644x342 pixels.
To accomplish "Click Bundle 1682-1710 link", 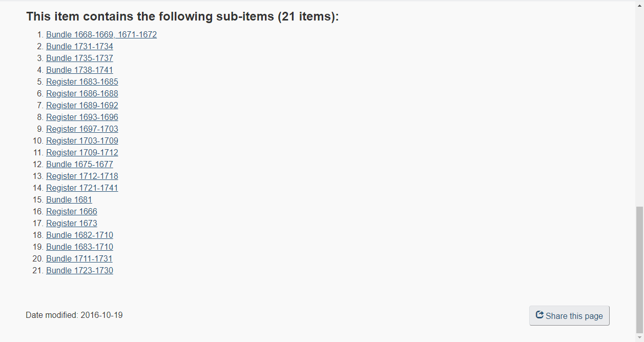I will coord(79,235).
